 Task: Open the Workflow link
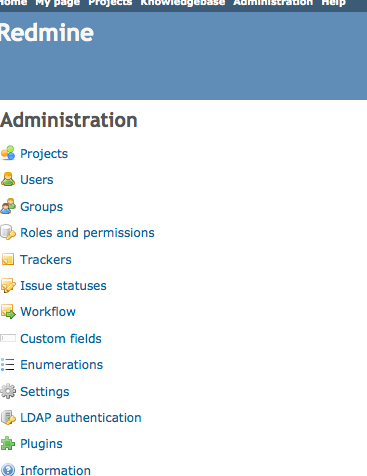click(48, 312)
